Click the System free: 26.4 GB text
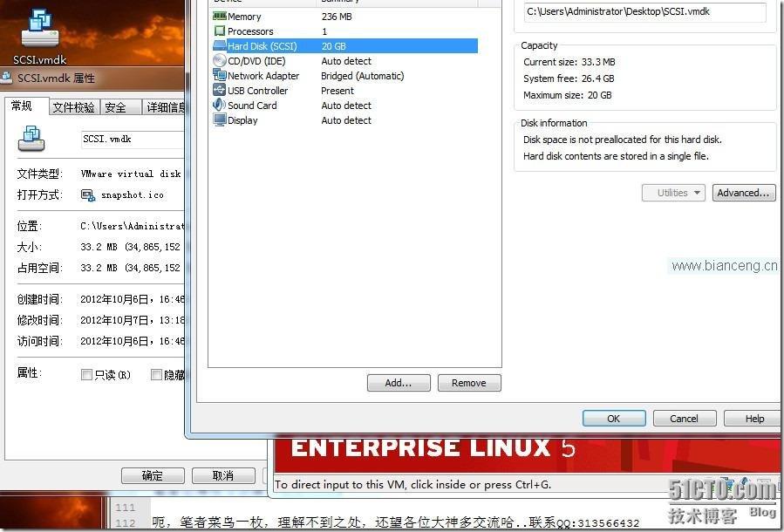The image size is (784, 532). click(x=569, y=78)
